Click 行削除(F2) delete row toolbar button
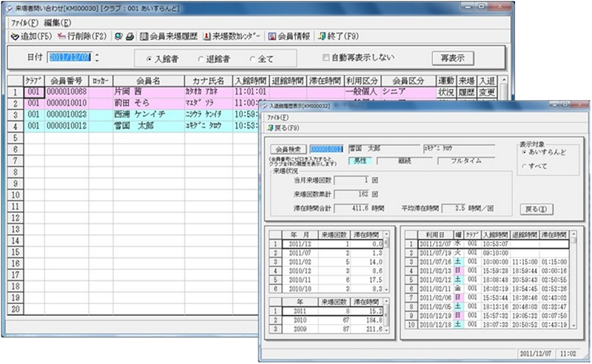Viewport: 592px width, 364px height. 82,36
